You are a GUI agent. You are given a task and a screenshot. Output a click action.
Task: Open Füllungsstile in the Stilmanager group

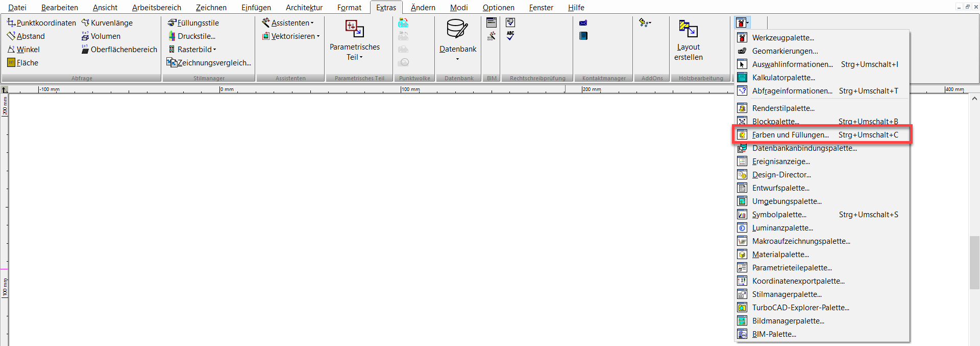193,23
